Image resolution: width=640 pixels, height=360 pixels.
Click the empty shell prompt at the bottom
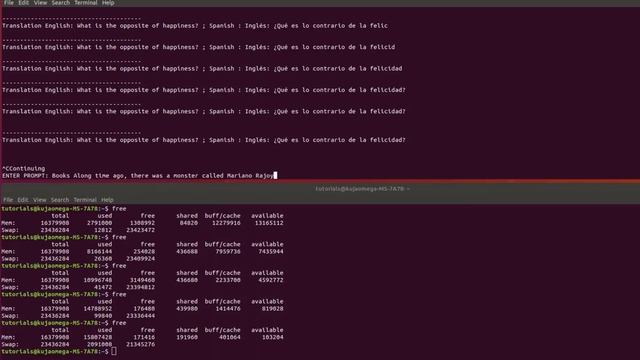pyautogui.click(x=59, y=351)
